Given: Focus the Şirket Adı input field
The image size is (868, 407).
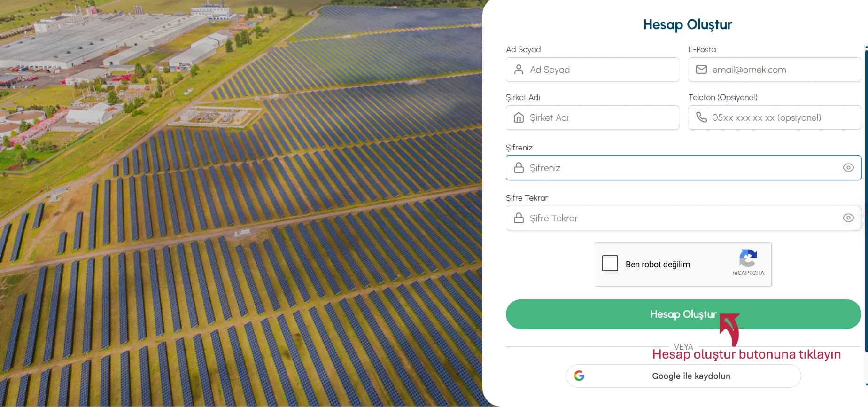Looking at the screenshot, I should [592, 117].
